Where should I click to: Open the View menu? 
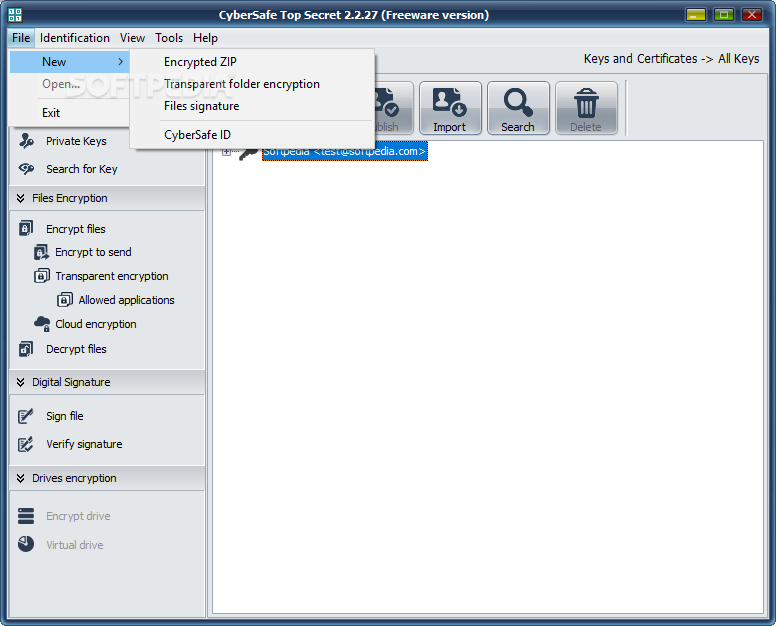click(132, 38)
